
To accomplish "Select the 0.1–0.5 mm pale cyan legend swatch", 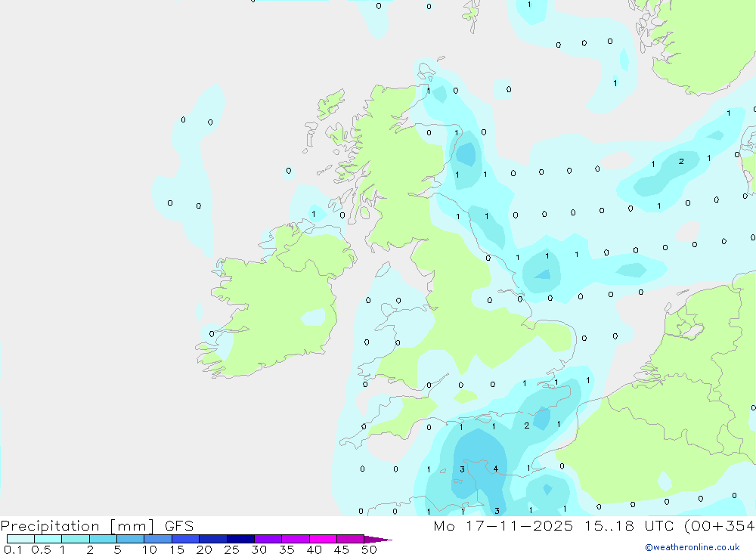I will click(20, 539).
